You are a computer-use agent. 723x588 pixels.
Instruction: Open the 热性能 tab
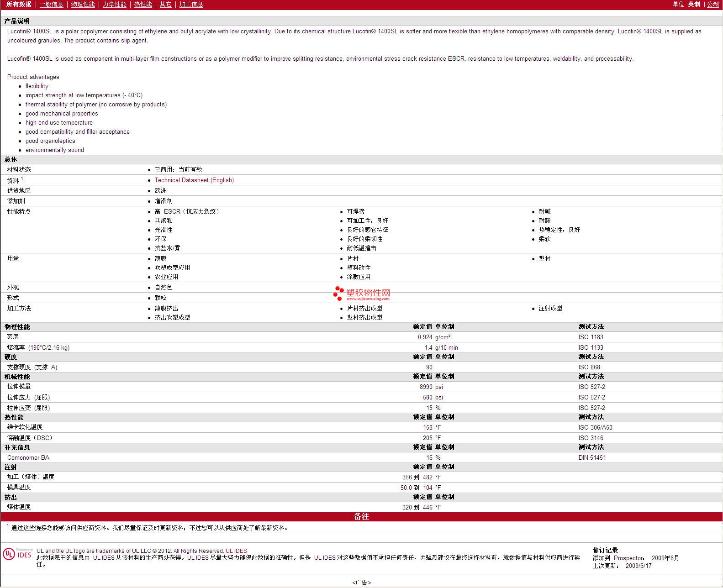(143, 4)
